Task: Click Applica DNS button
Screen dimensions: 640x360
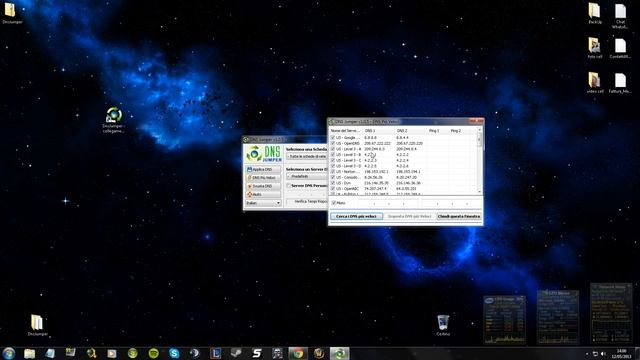Action: [x=263, y=169]
